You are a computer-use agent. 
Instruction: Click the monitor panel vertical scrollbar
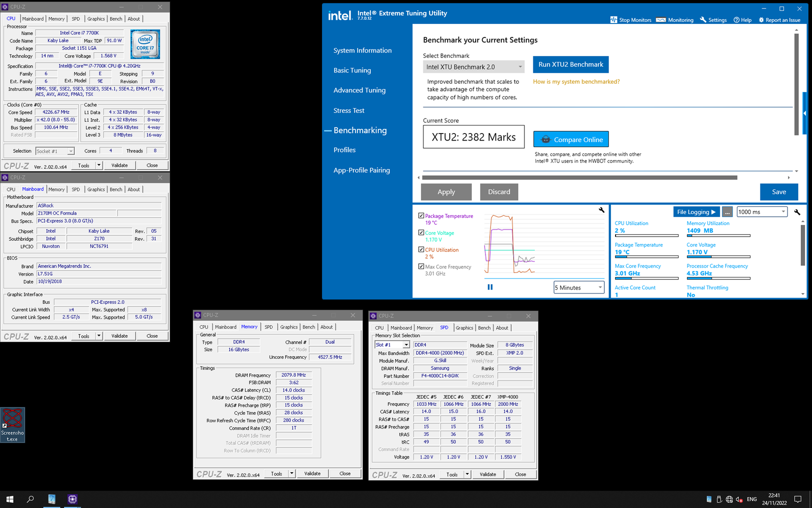pos(803,246)
